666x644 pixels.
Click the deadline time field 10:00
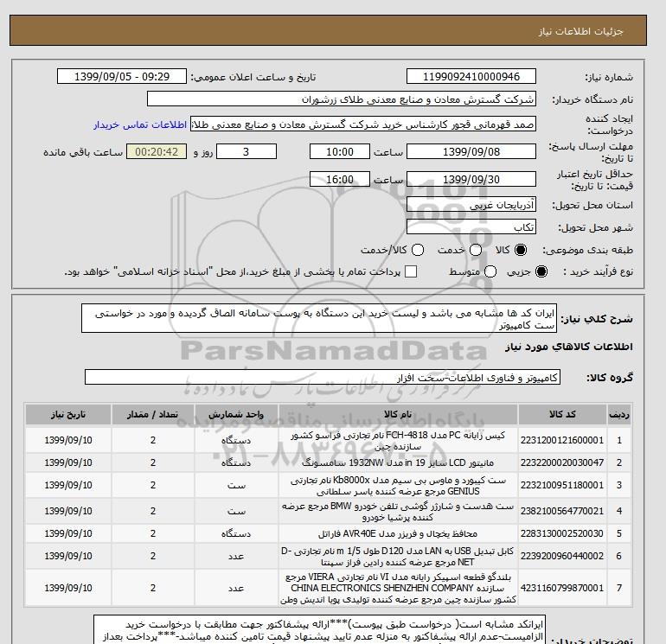click(x=340, y=151)
